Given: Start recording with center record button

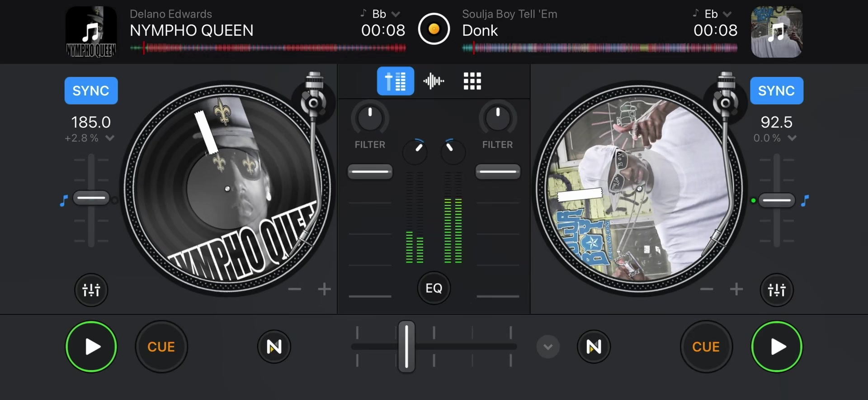Looking at the screenshot, I should [x=434, y=29].
